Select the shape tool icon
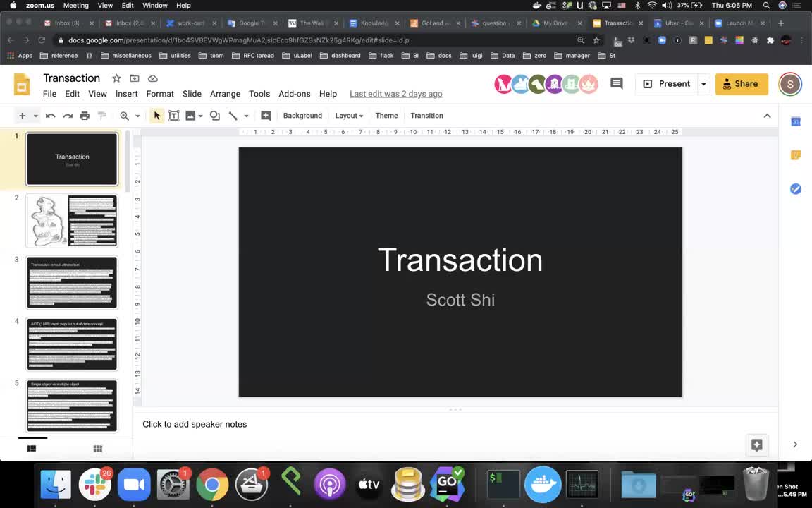Viewport: 812px width, 508px height. pos(214,116)
